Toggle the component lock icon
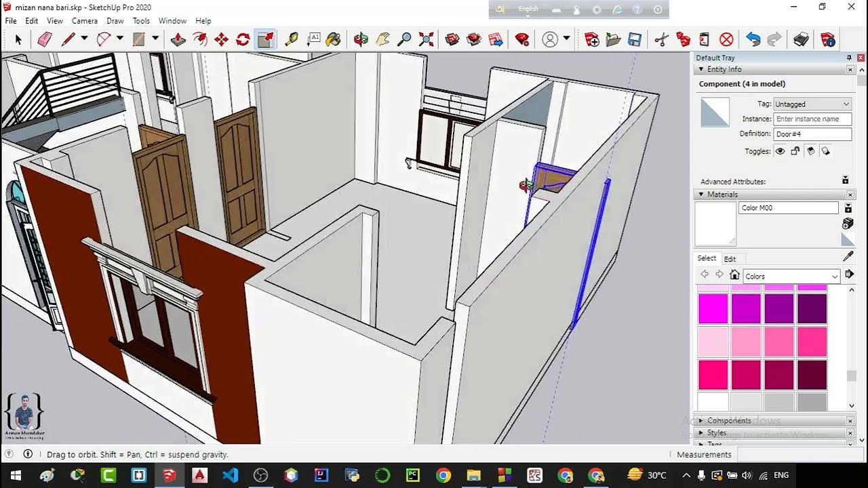Screen dimensions: 868x488 (x=795, y=151)
